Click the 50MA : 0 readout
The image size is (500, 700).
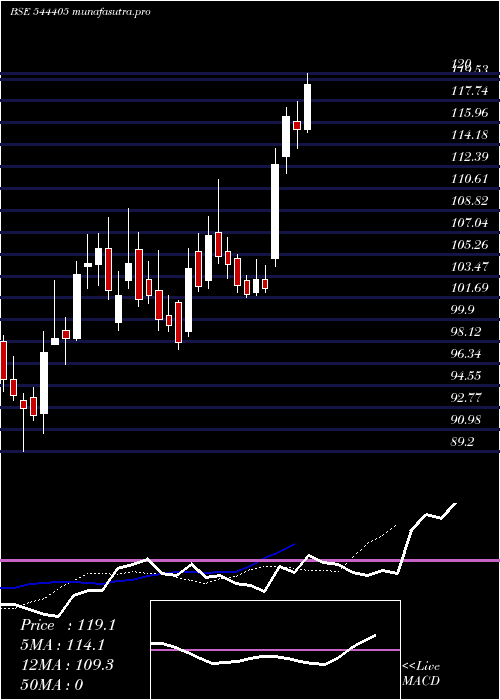[x=52, y=684]
